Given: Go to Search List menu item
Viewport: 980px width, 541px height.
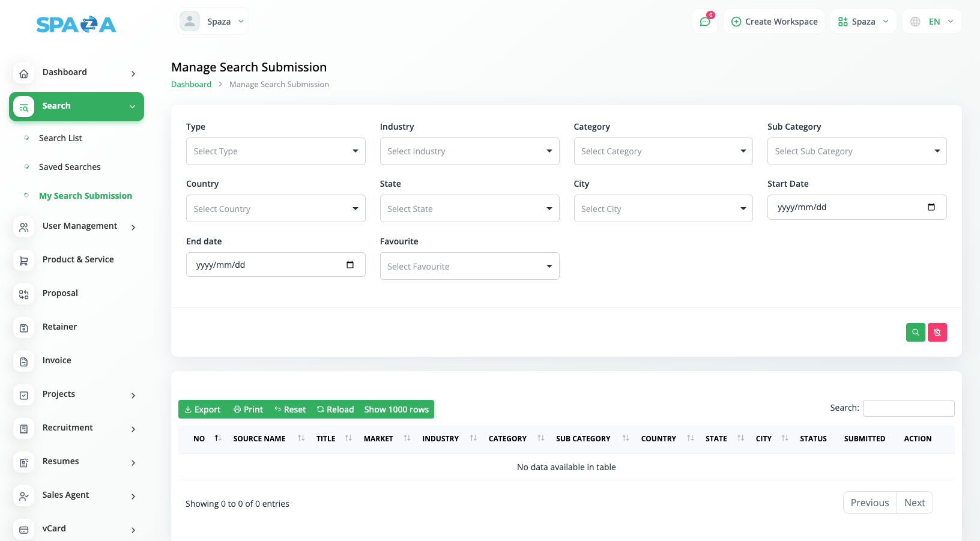Looking at the screenshot, I should 61,138.
